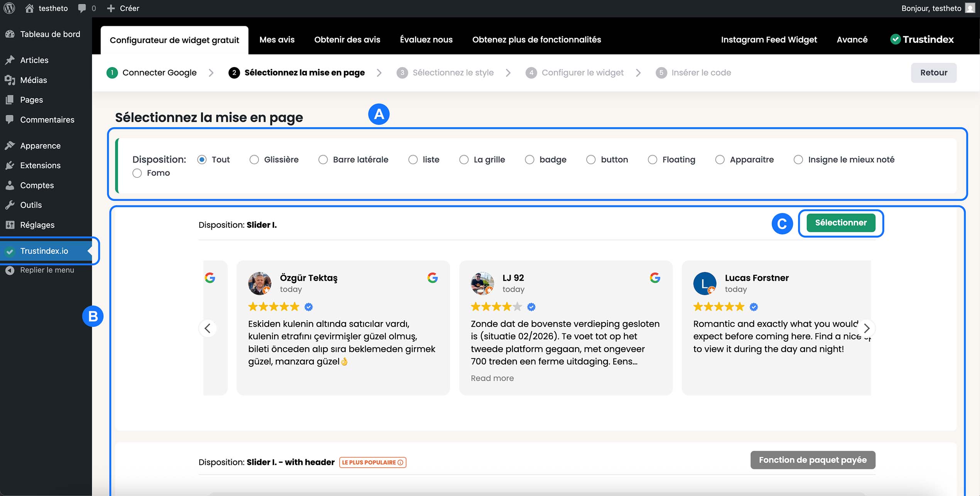Collapse the sidebar via Replier le menu
980x496 pixels.
click(46, 270)
